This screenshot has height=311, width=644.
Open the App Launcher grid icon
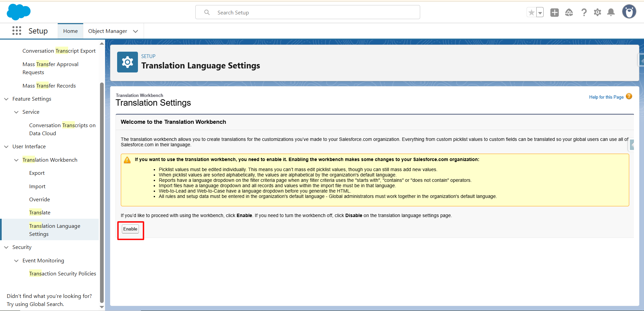pos(17,31)
